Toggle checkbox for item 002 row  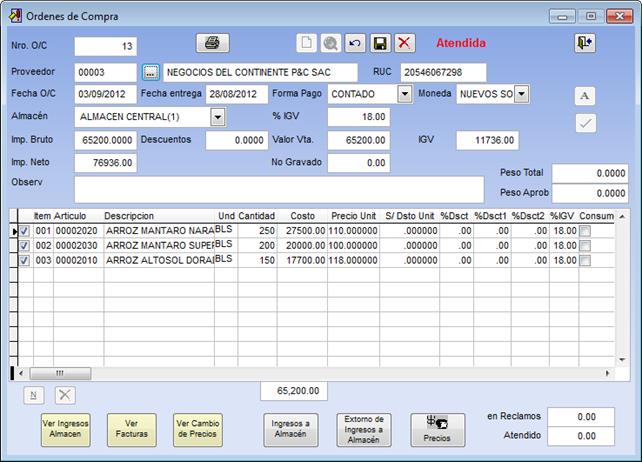[x=25, y=246]
